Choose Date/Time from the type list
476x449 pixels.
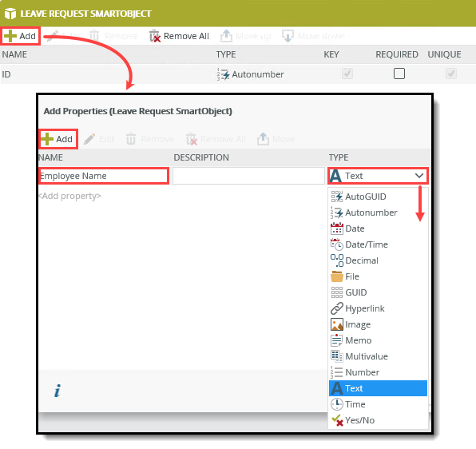point(378,244)
